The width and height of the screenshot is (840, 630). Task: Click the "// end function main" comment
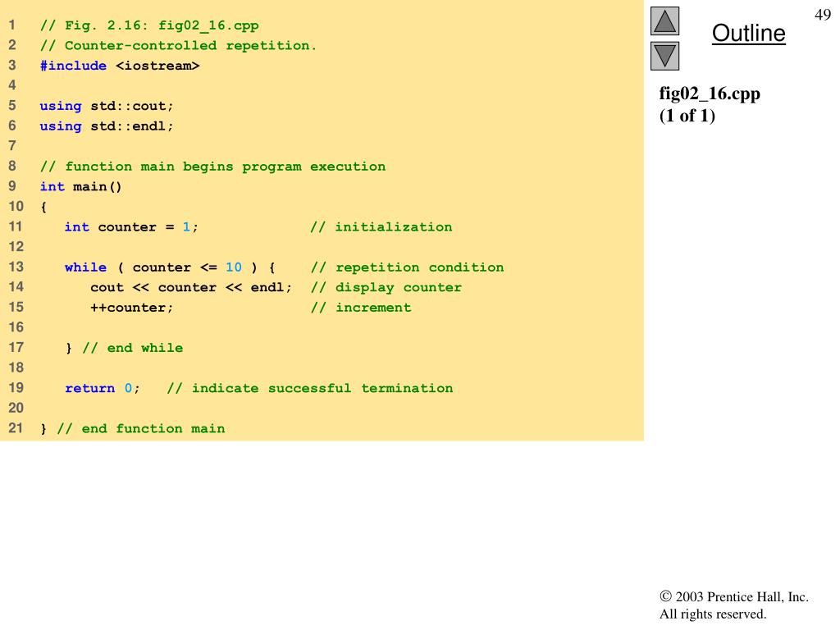(x=141, y=428)
